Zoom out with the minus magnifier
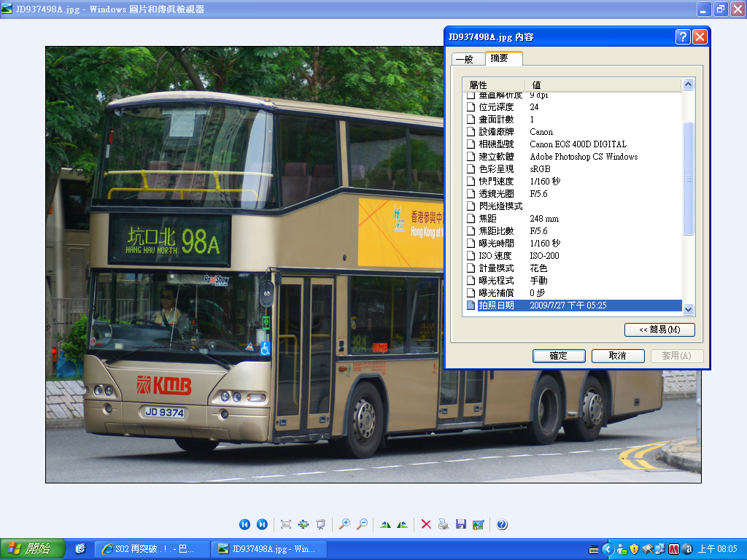Viewport: 747px width, 560px height. 362,524
